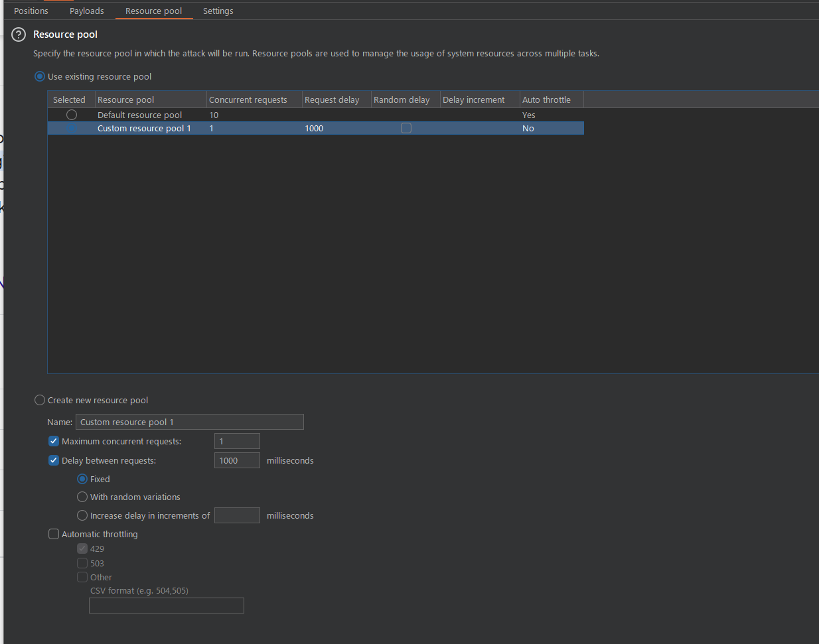Select Create new resource pool option
The width and height of the screenshot is (819, 644).
tap(40, 400)
